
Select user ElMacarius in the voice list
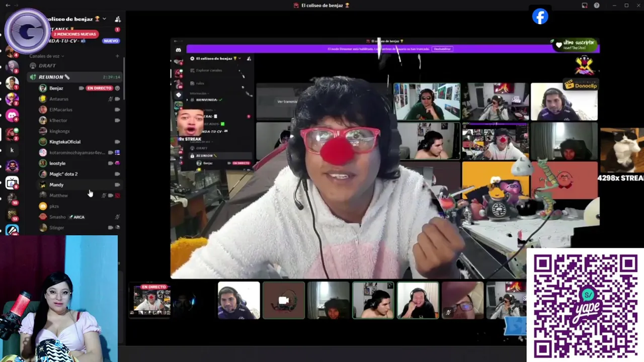[61, 110]
